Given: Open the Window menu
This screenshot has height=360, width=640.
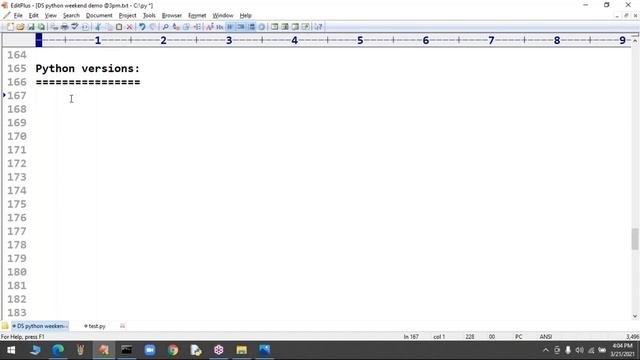Looking at the screenshot, I should pos(223,16).
